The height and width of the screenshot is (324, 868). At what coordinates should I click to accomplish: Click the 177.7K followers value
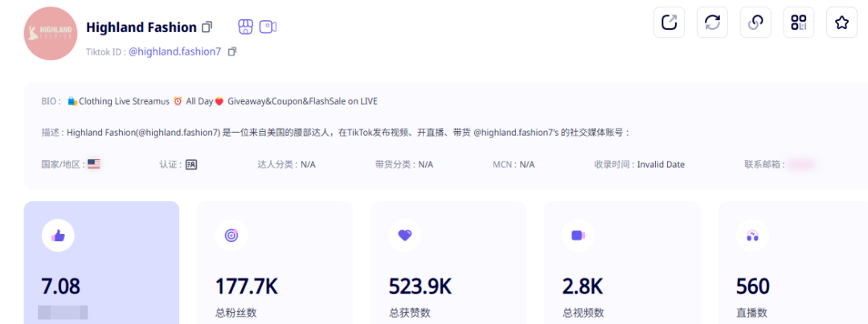(247, 286)
